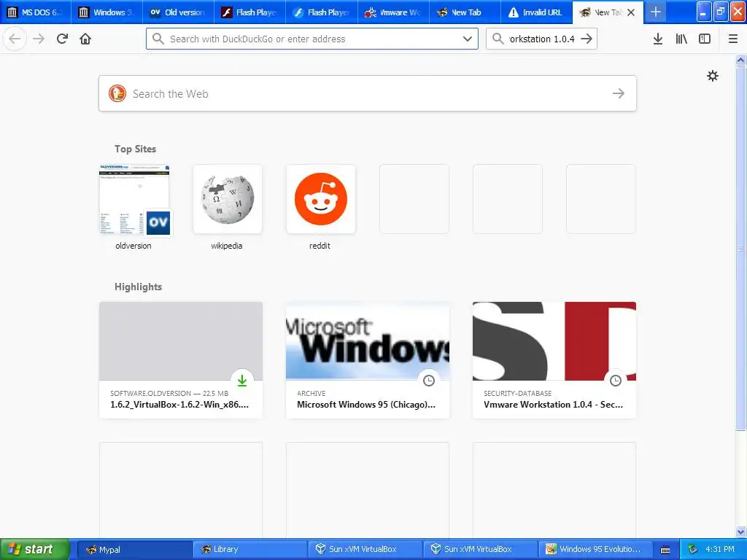
Task: Switch to the Windows 3 tab
Action: click(x=107, y=12)
